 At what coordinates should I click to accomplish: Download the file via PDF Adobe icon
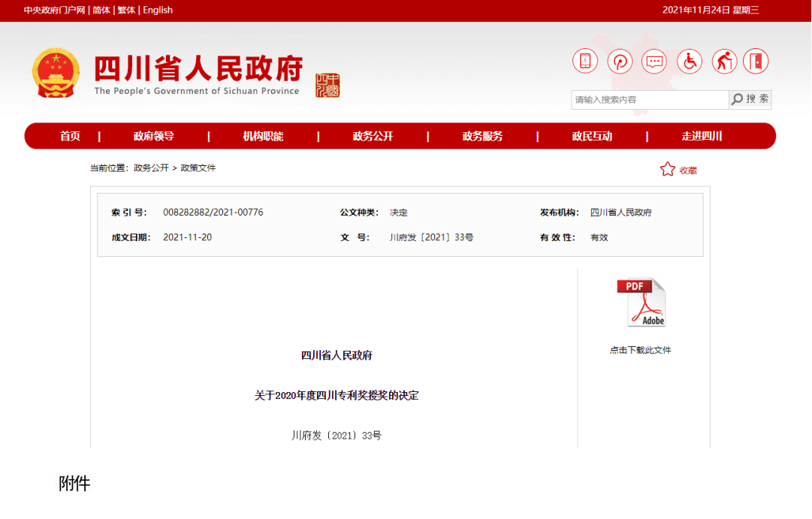[641, 303]
